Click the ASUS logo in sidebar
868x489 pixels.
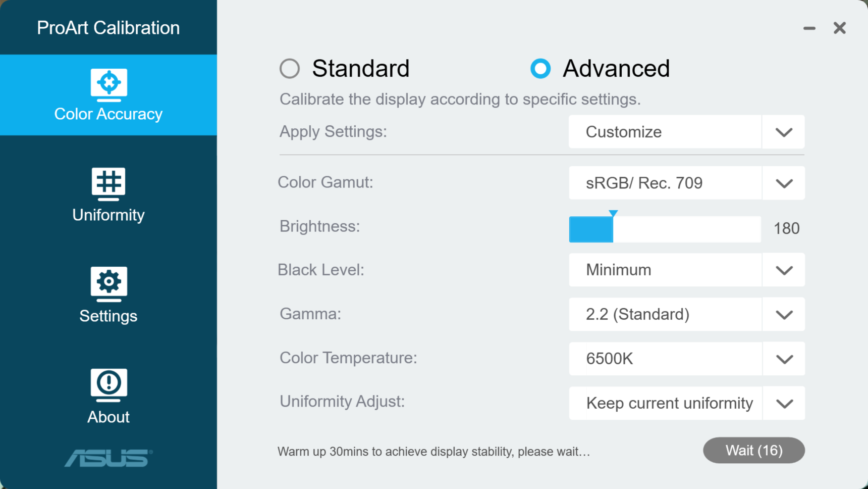108,458
